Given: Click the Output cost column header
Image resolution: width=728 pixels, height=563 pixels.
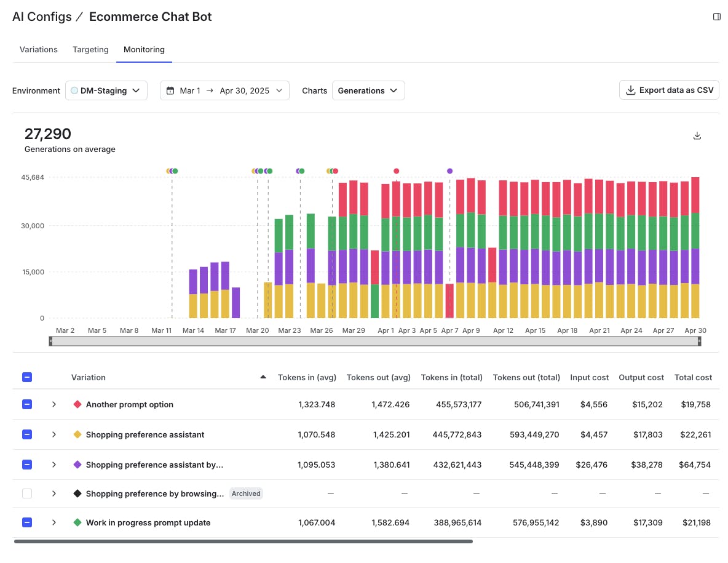Looking at the screenshot, I should click(x=641, y=377).
